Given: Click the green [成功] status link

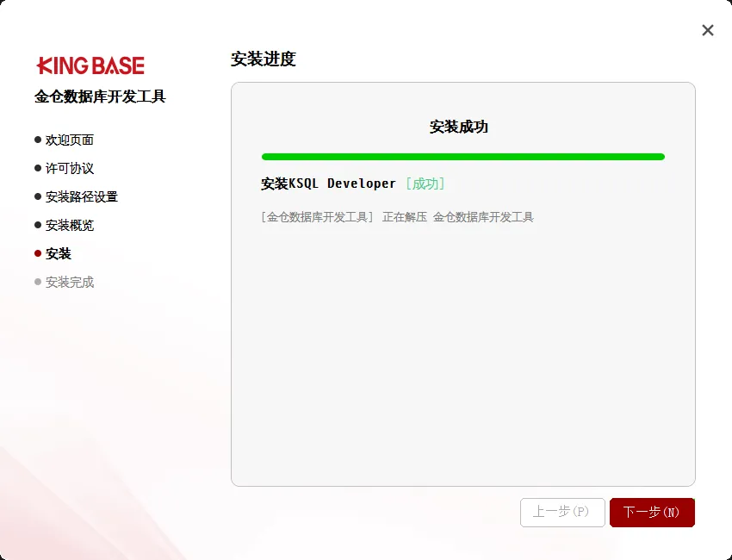Looking at the screenshot, I should click(425, 184).
